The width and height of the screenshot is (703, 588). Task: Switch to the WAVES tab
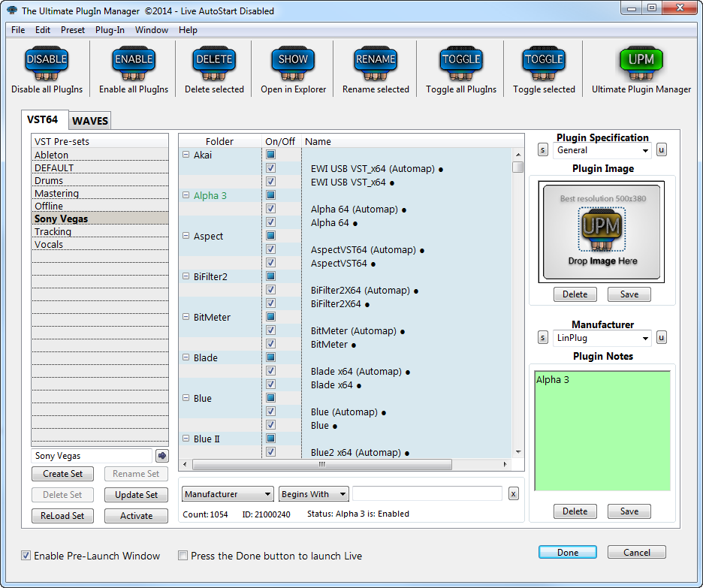(89, 120)
